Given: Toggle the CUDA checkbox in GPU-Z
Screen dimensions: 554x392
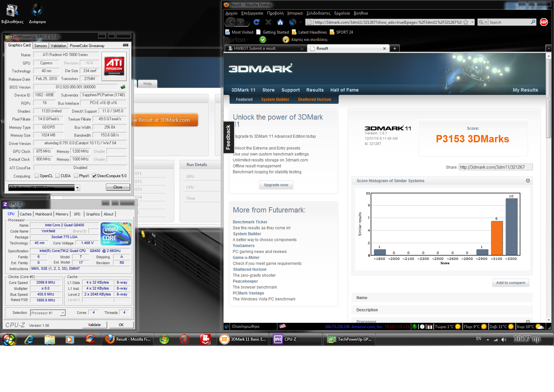Looking at the screenshot, I should [x=57, y=176].
